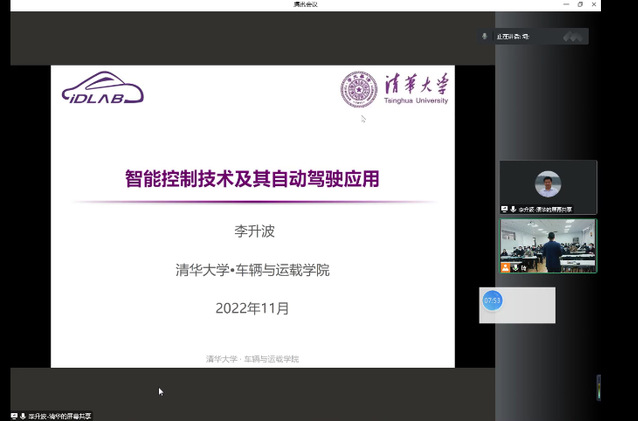This screenshot has height=421, width=638.
Task: Click the screen-share icon at bottom-left label
Action: click(14, 415)
